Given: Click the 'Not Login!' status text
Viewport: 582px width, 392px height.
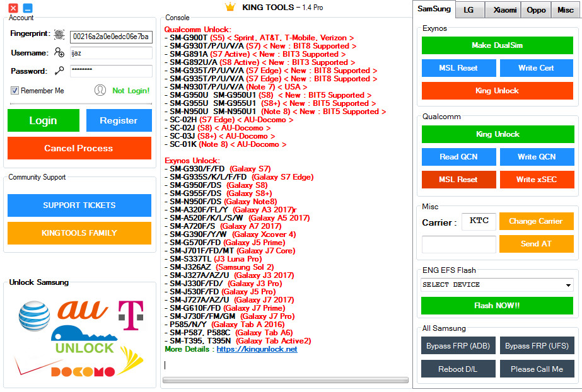Looking at the screenshot, I should tap(131, 91).
